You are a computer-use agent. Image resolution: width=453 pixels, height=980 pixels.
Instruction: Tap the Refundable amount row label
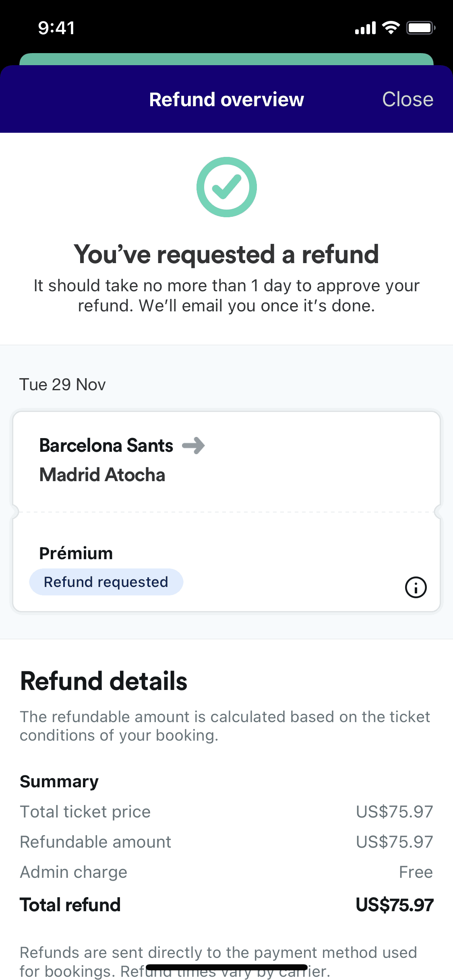point(95,842)
